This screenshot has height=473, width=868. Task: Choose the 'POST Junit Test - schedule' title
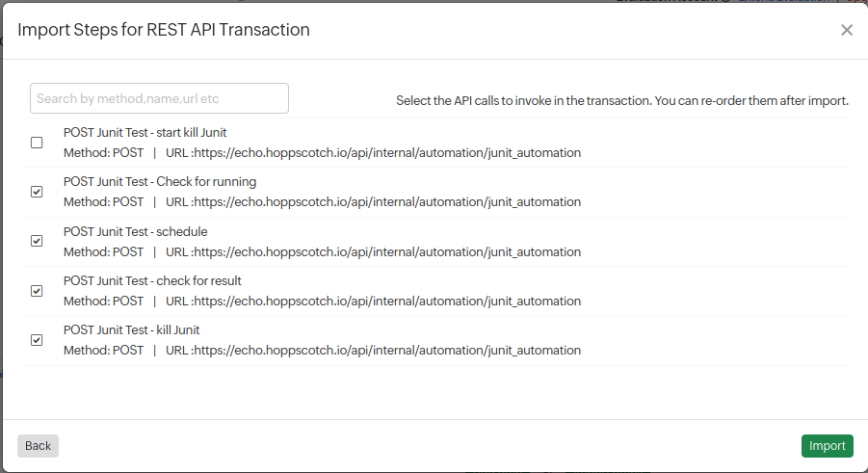point(135,231)
